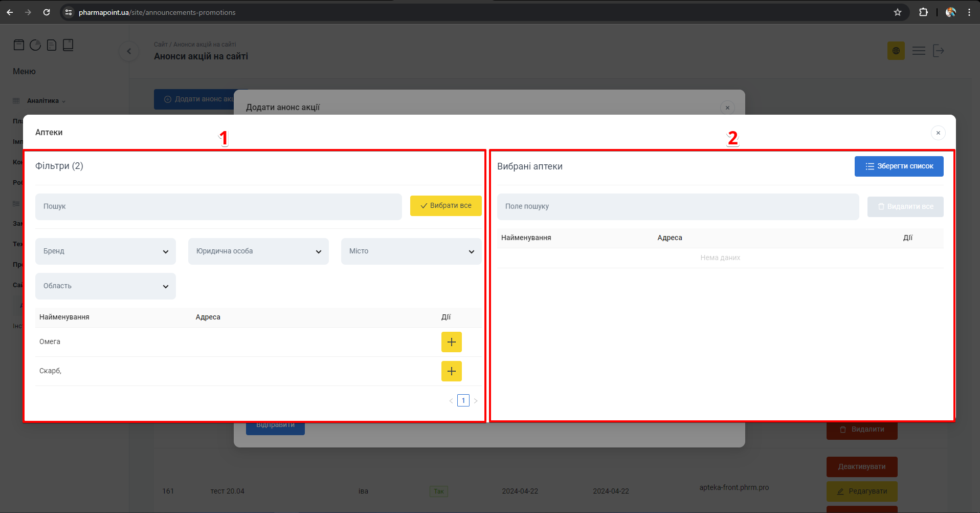The image size is (980, 513).
Task: Add the Омега pharmacy with plus button
Action: [451, 342]
